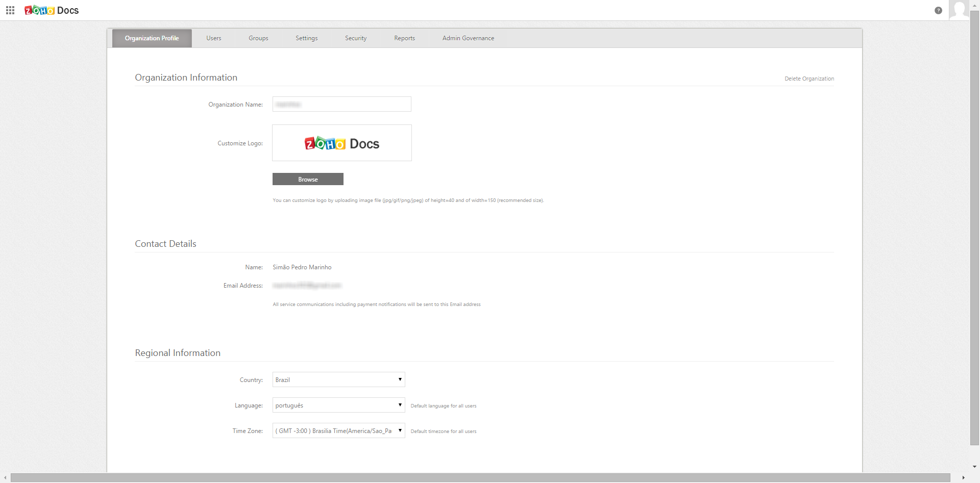Screen dimensions: 980x483
Task: Open the Language dropdown showing português
Action: (339, 405)
